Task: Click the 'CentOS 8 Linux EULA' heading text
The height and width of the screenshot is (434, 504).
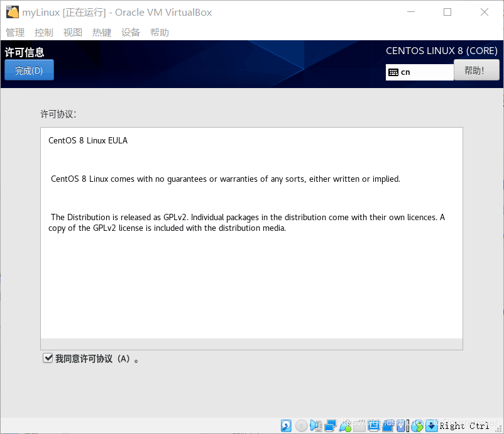Action: click(88, 140)
